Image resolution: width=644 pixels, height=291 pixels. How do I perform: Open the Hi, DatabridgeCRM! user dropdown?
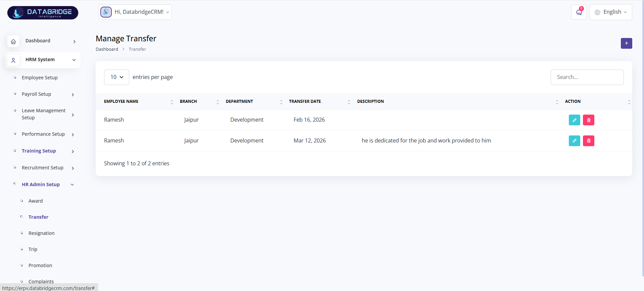[x=135, y=12]
